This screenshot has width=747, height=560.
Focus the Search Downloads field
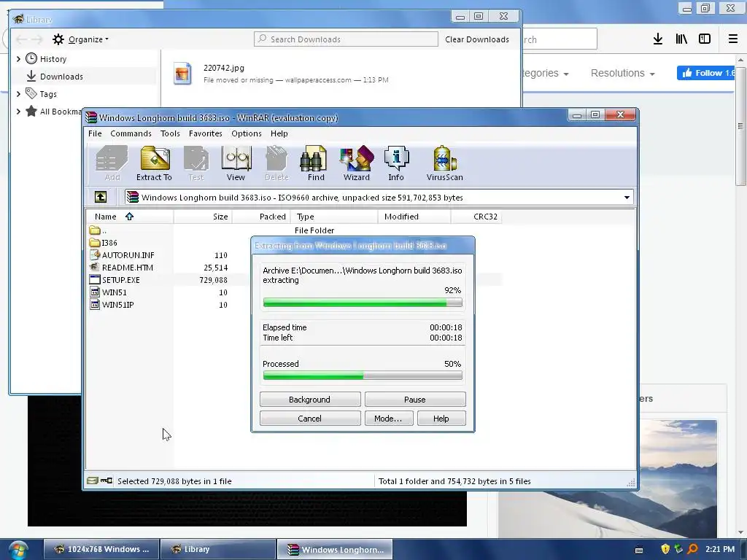click(346, 39)
